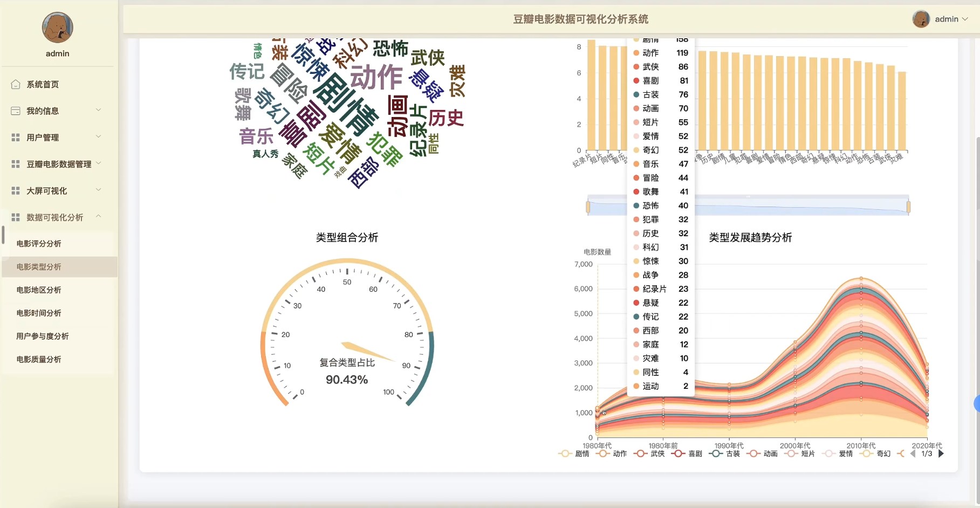The height and width of the screenshot is (508, 980).
Task: Click the 类型组合分析 chart title
Action: (x=347, y=237)
